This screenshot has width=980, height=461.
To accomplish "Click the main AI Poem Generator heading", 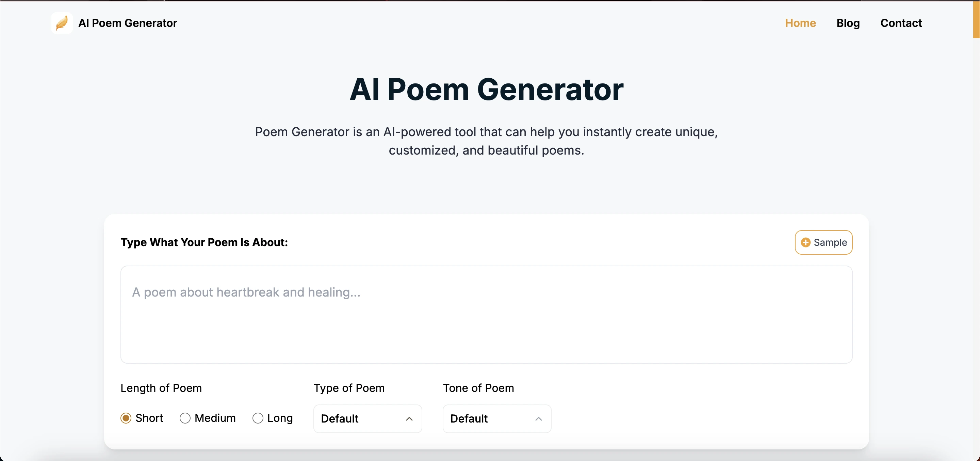I will pos(486,90).
